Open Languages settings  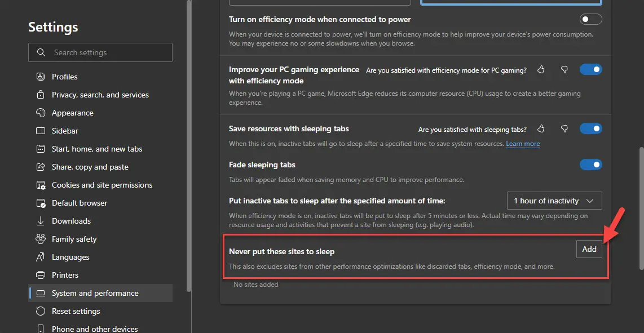[100, 257]
